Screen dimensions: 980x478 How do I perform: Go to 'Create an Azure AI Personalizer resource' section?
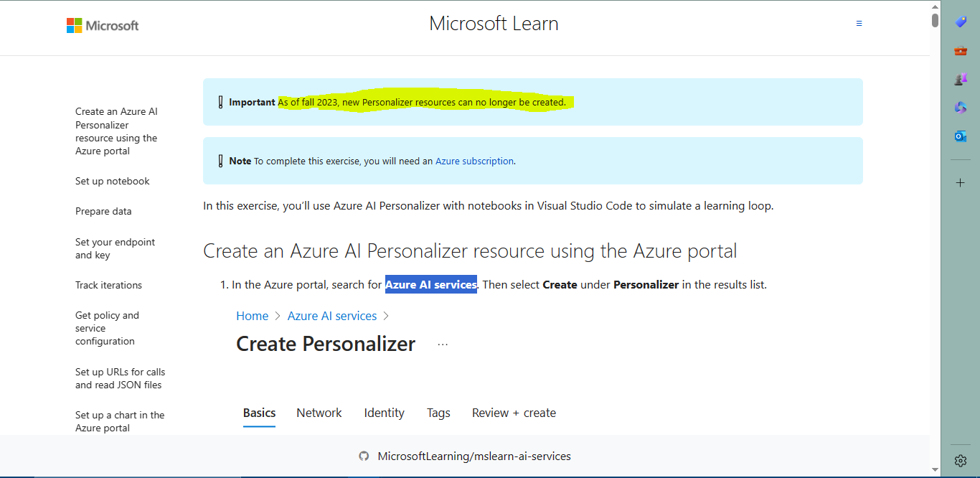116,131
